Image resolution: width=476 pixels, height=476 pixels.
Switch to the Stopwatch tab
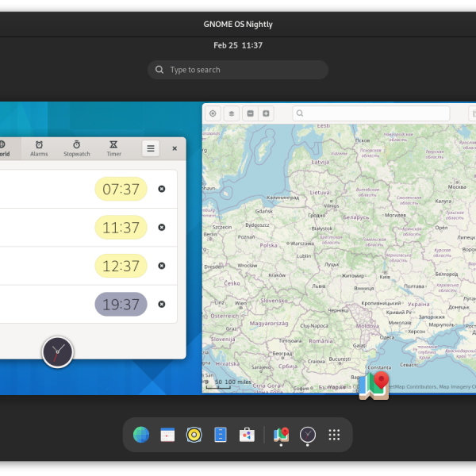(x=77, y=148)
